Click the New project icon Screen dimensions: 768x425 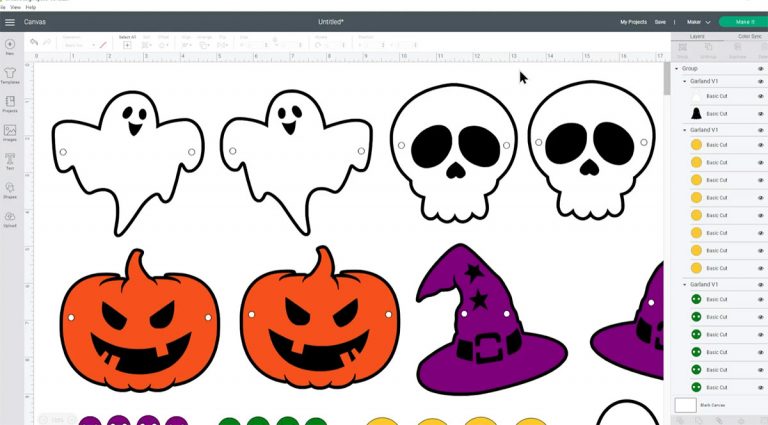click(9, 47)
